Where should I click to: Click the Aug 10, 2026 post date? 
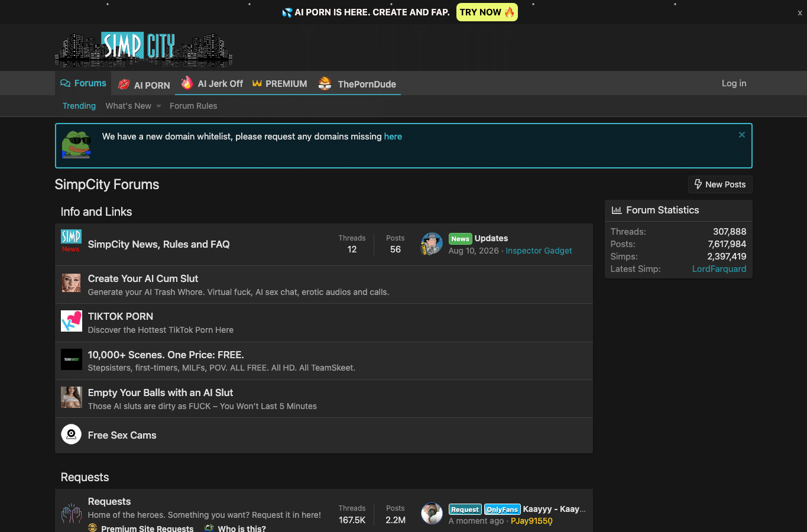point(474,251)
